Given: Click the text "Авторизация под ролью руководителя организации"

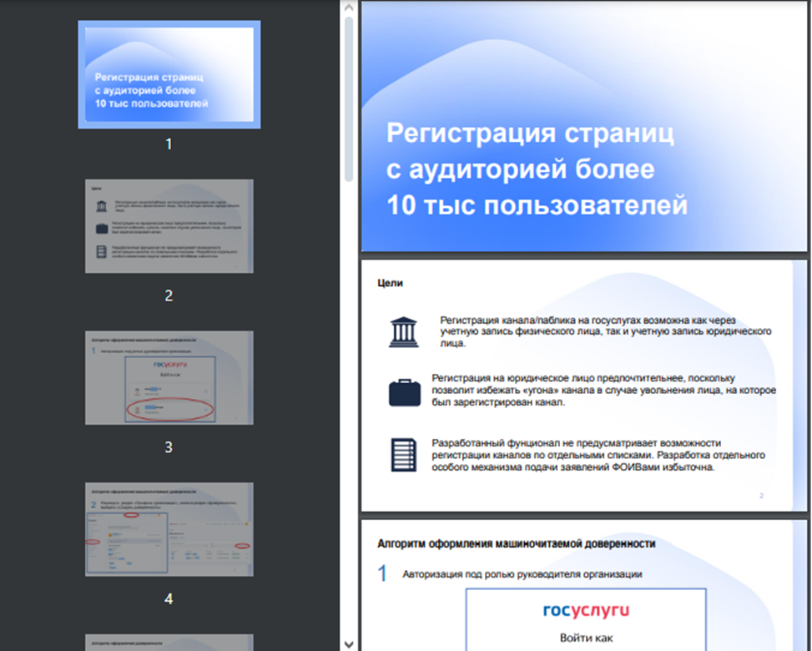Looking at the screenshot, I should coord(522,574).
